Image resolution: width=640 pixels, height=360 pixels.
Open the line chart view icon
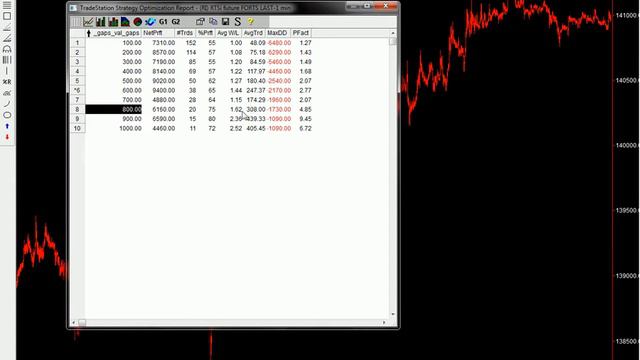pos(88,22)
